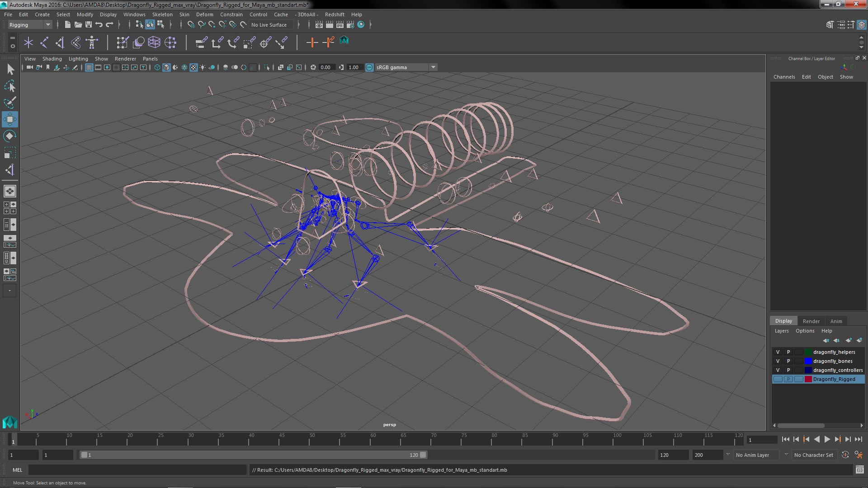868x488 pixels.
Task: Enable Snap to grids magnet icon
Action: coord(191,25)
